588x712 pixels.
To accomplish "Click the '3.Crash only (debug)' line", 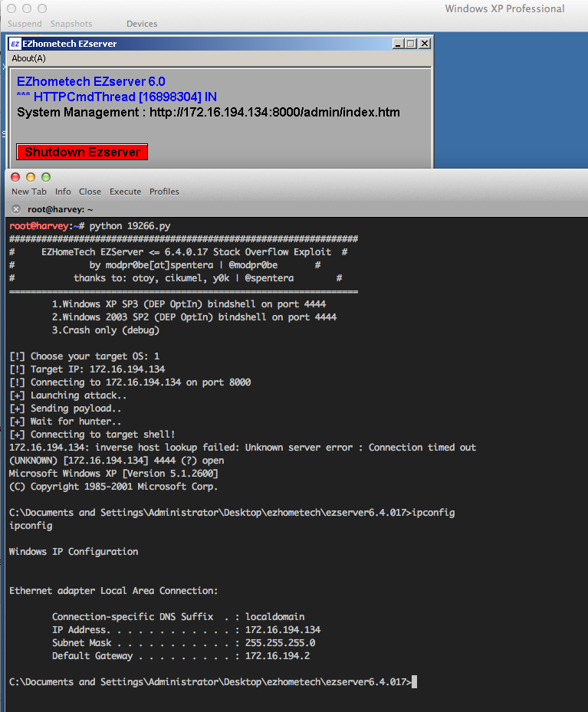I will 106,330.
